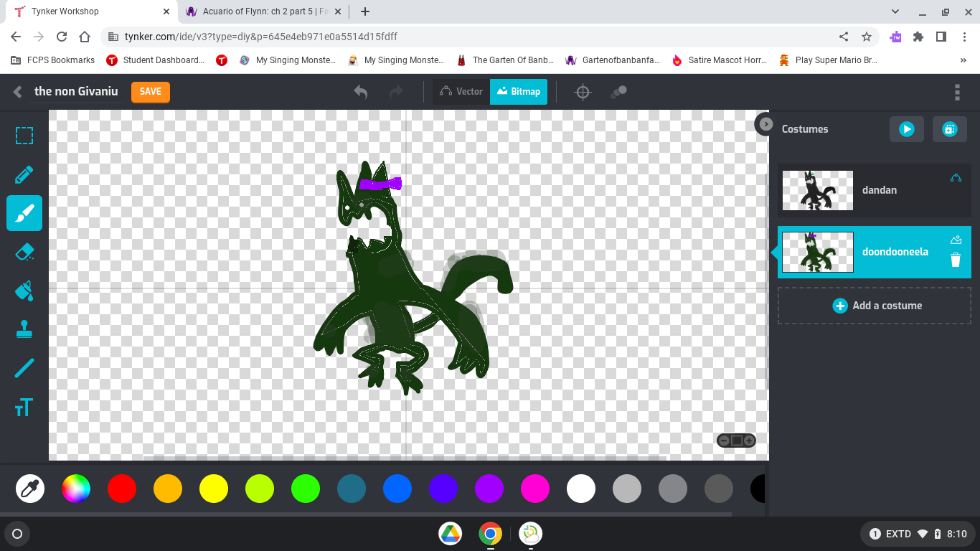Open the launcher circle button
The height and width of the screenshot is (551, 980).
(17, 534)
